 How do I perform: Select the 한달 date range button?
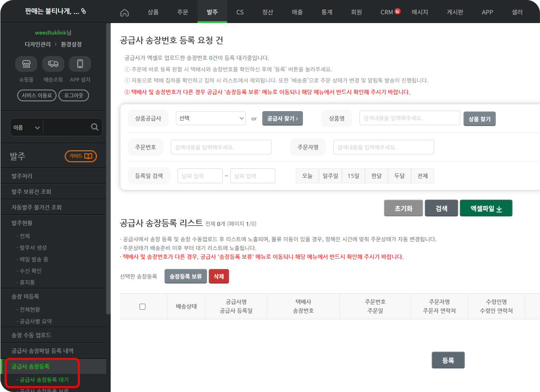(376, 176)
